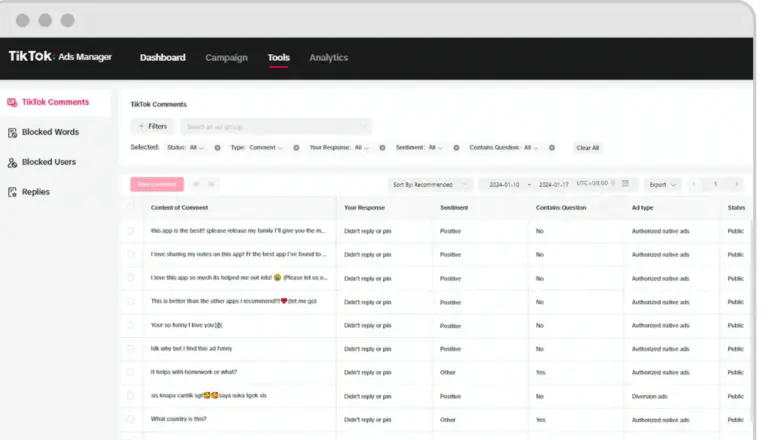Click the TikTok Ads Manager logo
The height and width of the screenshot is (440, 768).
pos(60,56)
